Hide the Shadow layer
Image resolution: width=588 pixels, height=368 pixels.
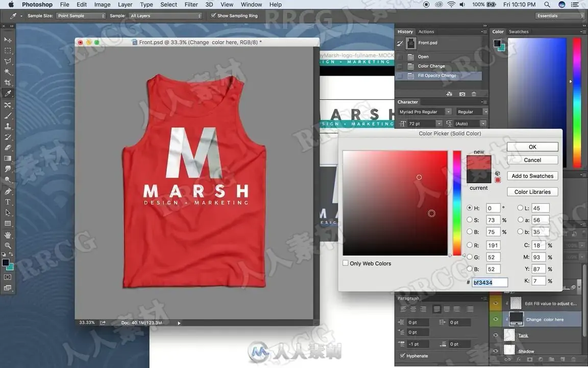pos(496,351)
